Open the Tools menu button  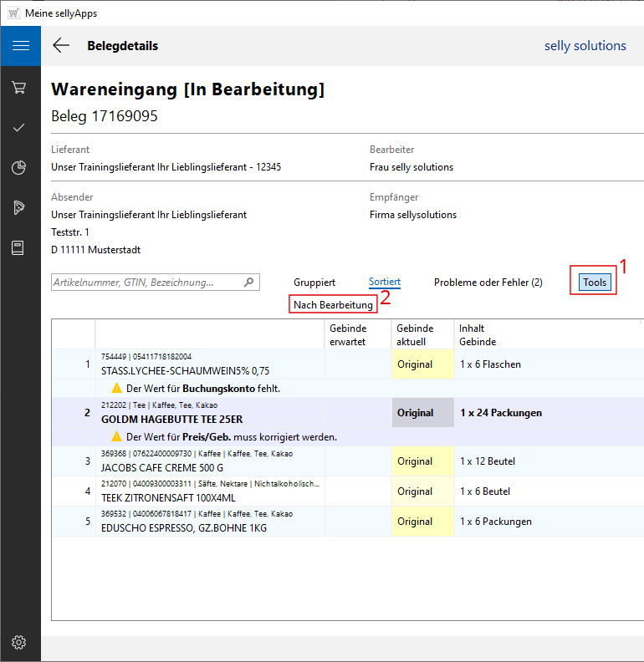595,283
